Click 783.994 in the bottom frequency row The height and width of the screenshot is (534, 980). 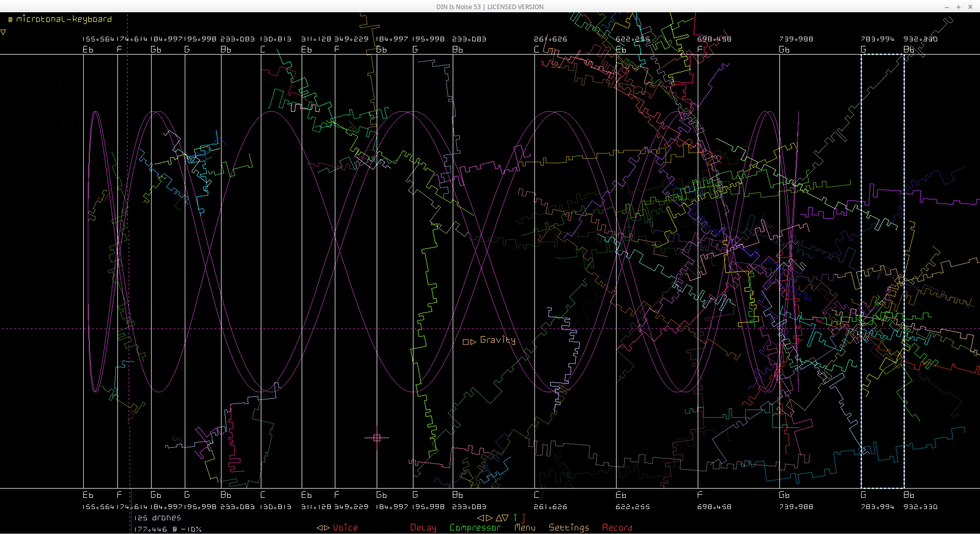click(877, 507)
